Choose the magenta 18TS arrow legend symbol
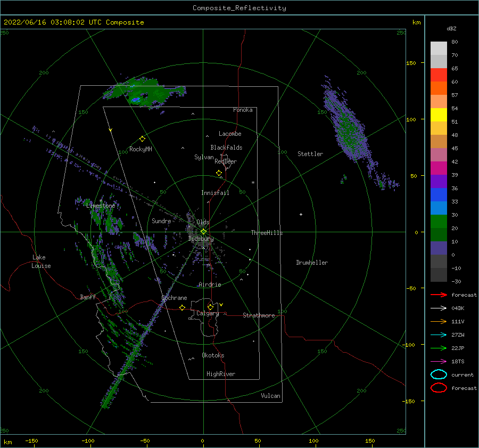Viewport: 479px width, 448px height. pos(439,362)
